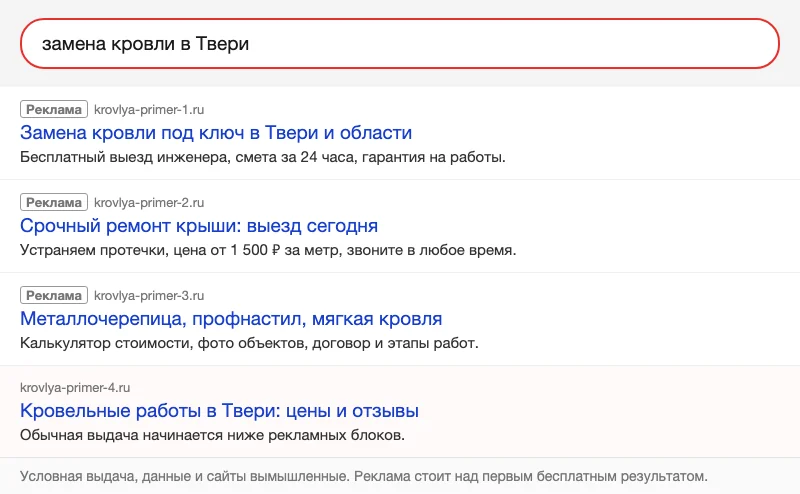Viewport: 800px width, 494px height.
Task: Open ad link Замена кровли под ключ в Твери и области
Action: pyautogui.click(x=216, y=133)
